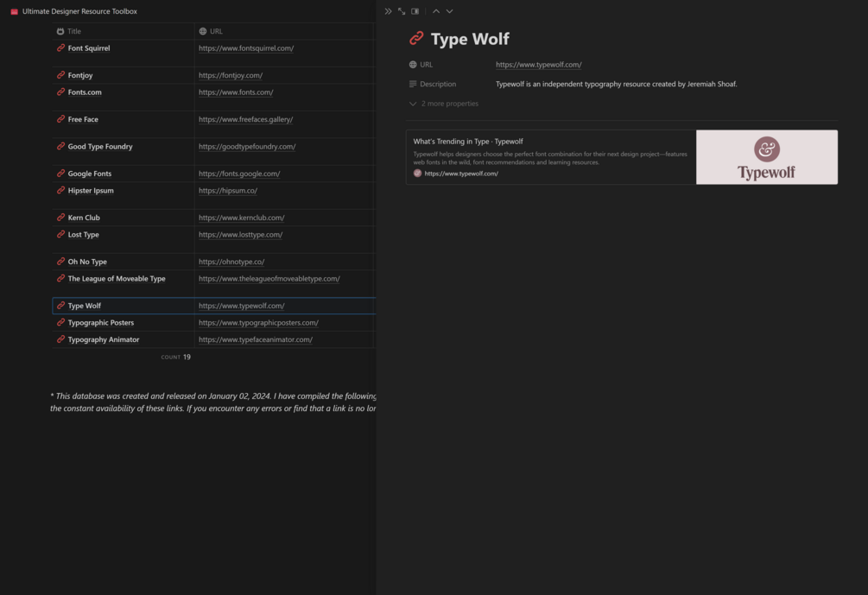Screen dimensions: 868x595
Task: Go to previous record with up arrow
Action: pyautogui.click(x=436, y=11)
